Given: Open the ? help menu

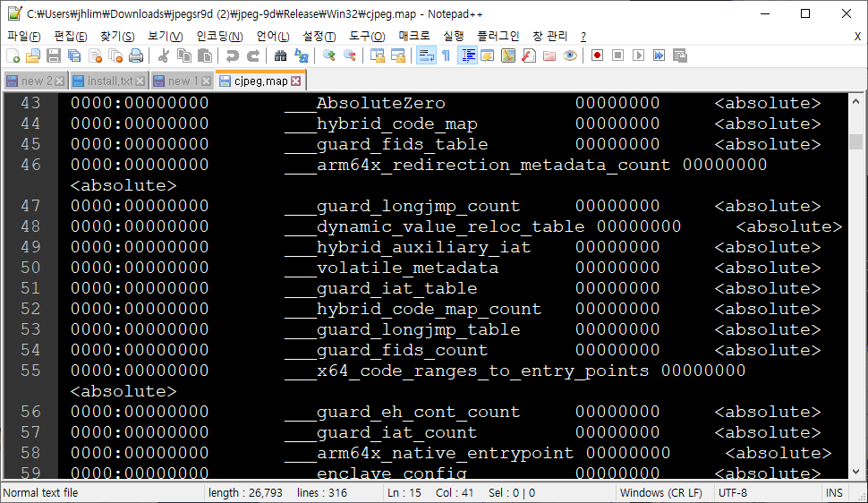Looking at the screenshot, I should point(583,37).
